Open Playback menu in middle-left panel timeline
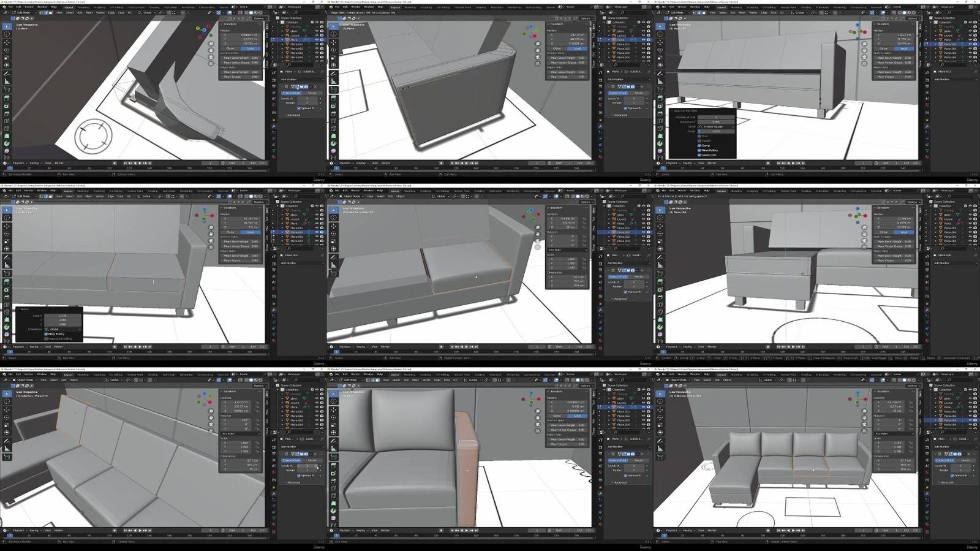980x551 pixels. (x=19, y=346)
